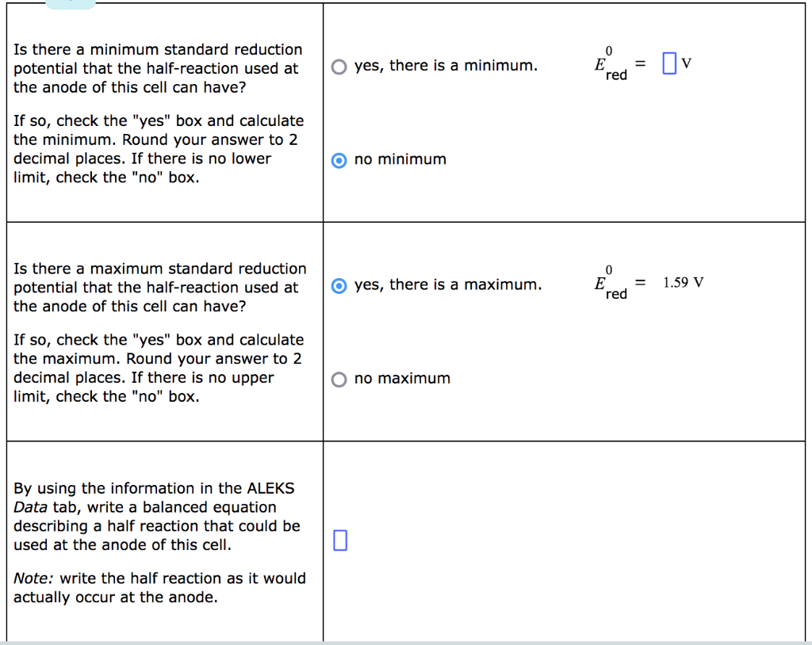Select the "yes, there is a maximum" radio button
The width and height of the screenshot is (812, 645).
(339, 286)
